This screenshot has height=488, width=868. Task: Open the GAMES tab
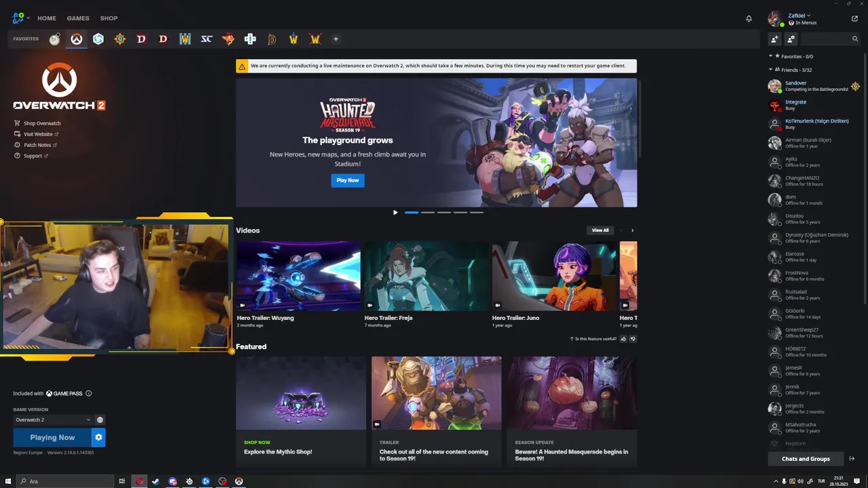pos(78,18)
